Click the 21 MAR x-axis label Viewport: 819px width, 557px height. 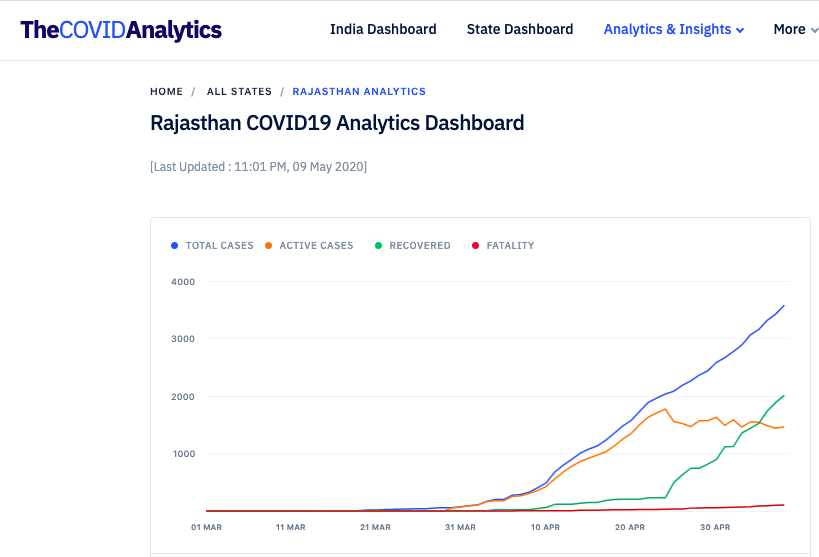375,527
